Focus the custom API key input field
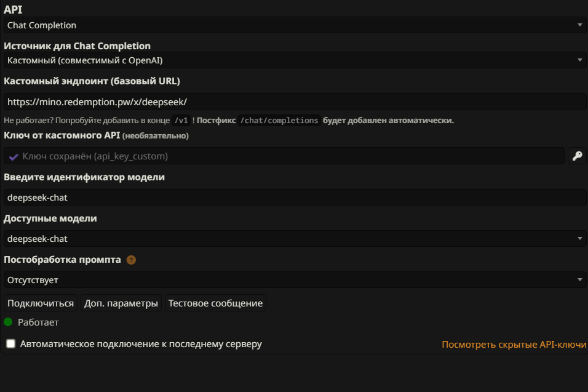This screenshot has width=588, height=392. [x=284, y=156]
